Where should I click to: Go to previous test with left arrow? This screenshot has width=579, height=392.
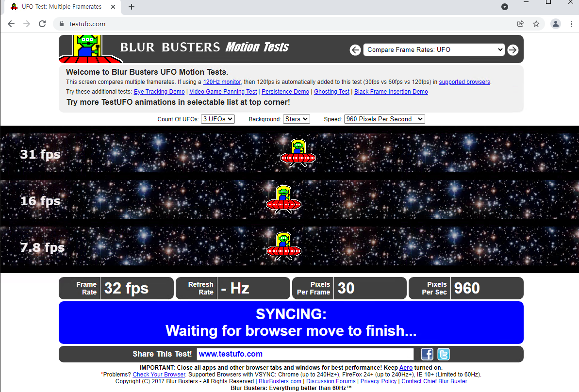coord(355,50)
